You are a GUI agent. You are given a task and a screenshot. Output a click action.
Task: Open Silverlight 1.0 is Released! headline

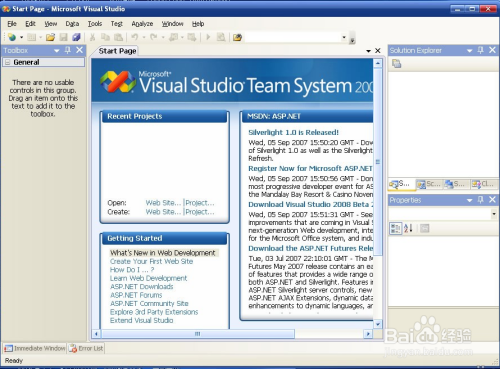pyautogui.click(x=293, y=132)
